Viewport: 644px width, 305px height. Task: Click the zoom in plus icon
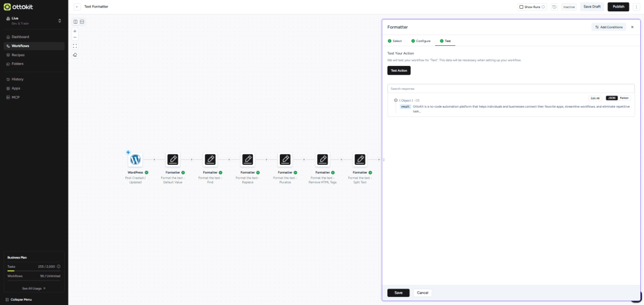point(75,31)
